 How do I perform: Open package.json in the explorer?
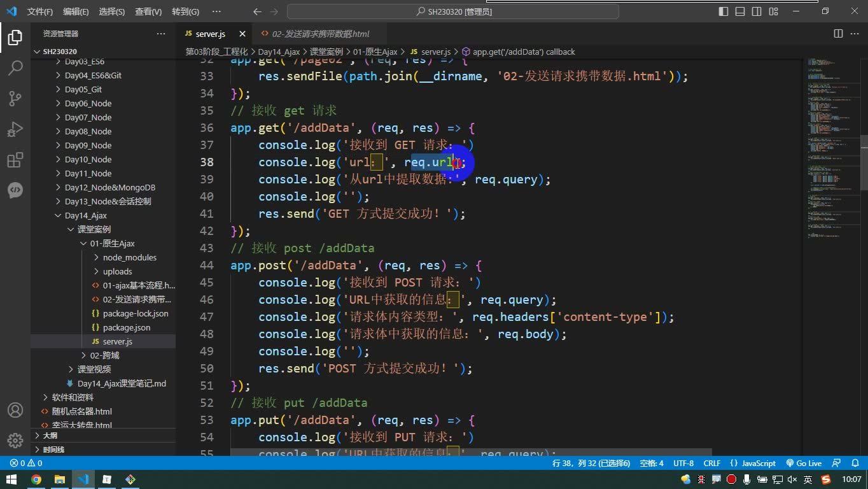[126, 327]
